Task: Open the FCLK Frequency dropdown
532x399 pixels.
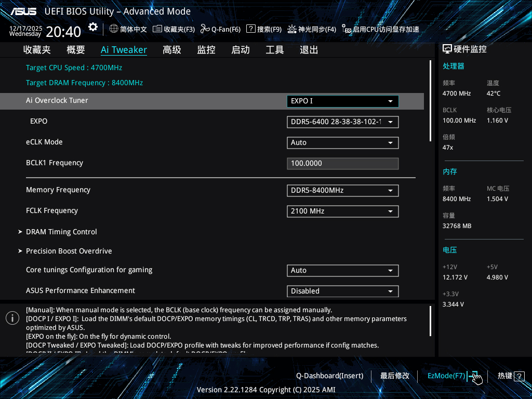Action: (x=342, y=211)
